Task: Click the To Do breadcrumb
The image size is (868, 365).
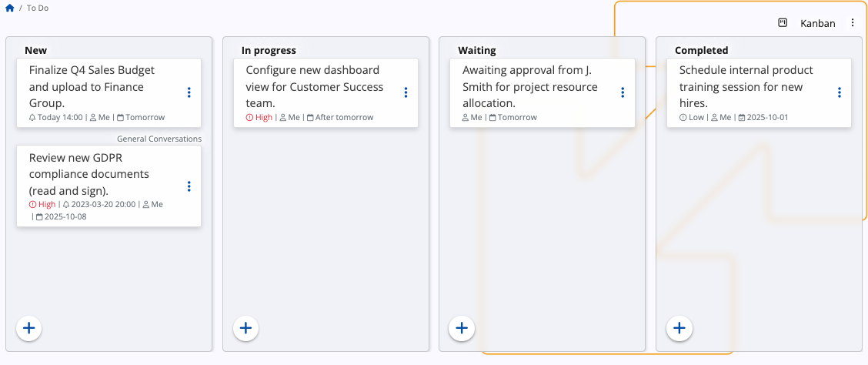Action: [x=38, y=8]
